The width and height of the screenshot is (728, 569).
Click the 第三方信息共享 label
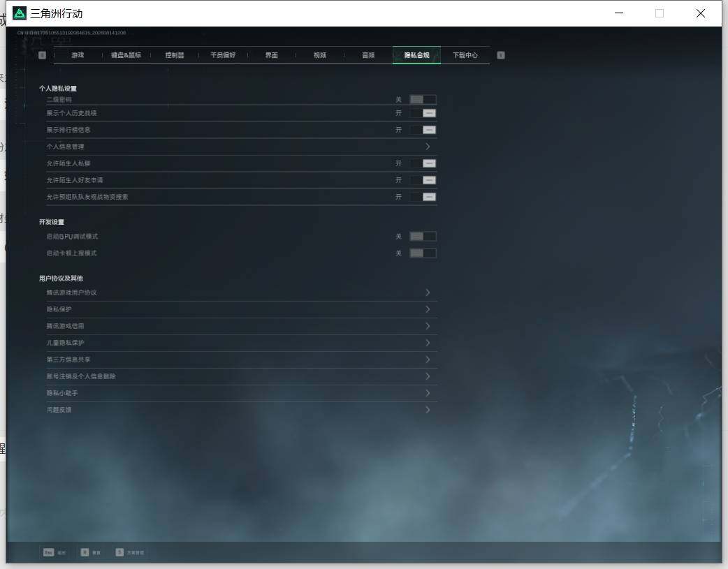pyautogui.click(x=68, y=360)
